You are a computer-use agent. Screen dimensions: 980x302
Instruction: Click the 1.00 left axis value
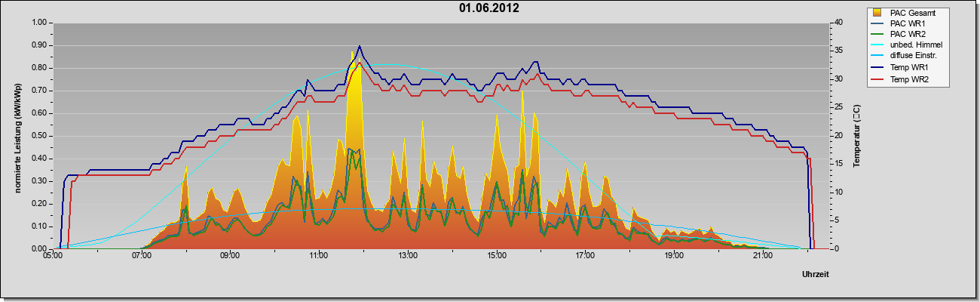(39, 23)
